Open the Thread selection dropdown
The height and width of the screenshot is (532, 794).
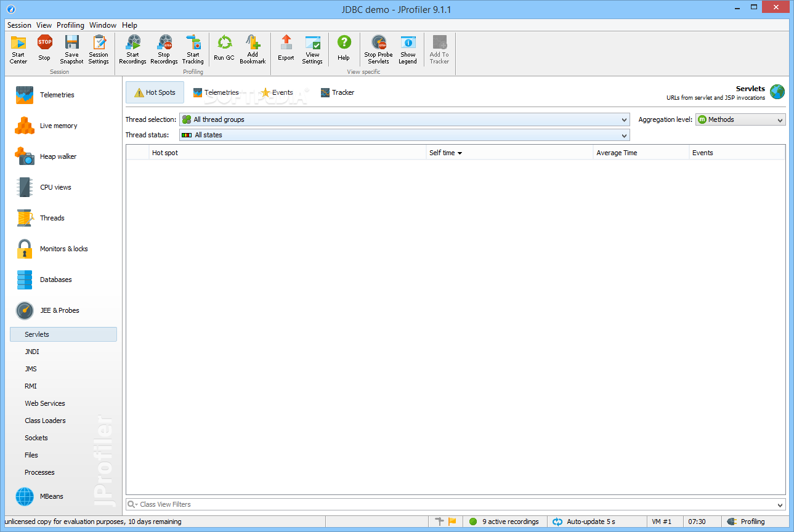tap(404, 119)
